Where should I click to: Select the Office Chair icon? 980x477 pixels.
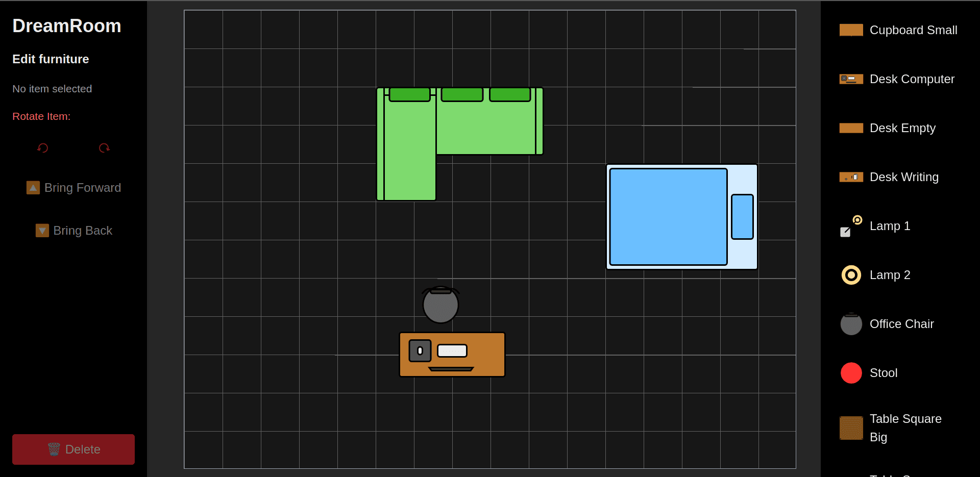click(851, 323)
